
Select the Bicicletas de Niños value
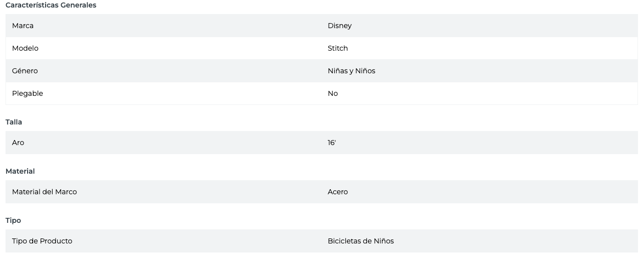[x=360, y=241]
